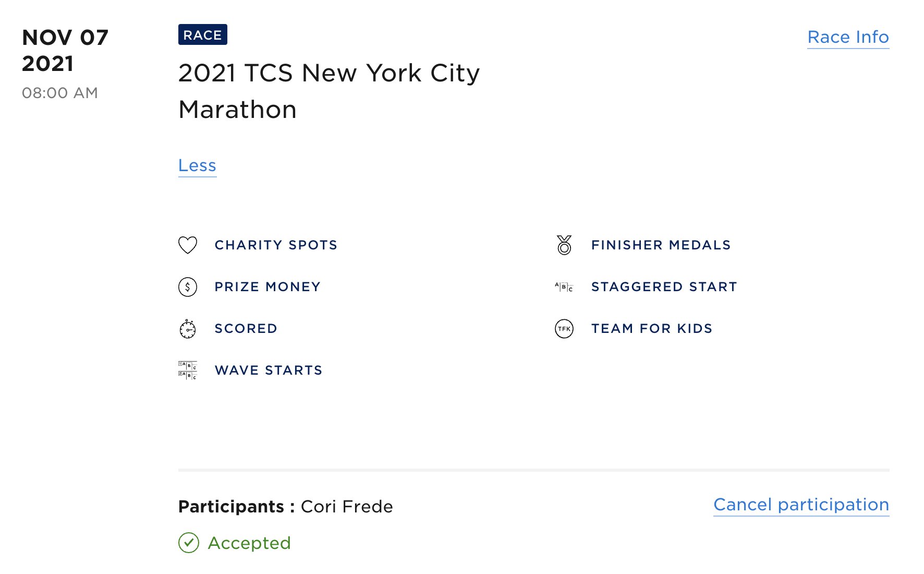Cancel participation for Cori Frede
924x574 pixels.
click(x=801, y=505)
